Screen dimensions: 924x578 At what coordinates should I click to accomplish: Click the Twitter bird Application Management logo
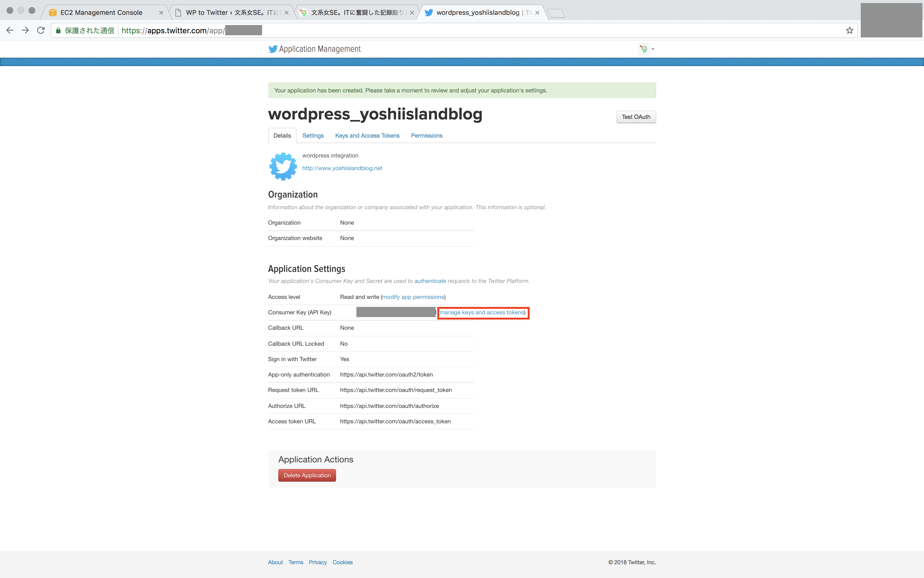point(314,49)
